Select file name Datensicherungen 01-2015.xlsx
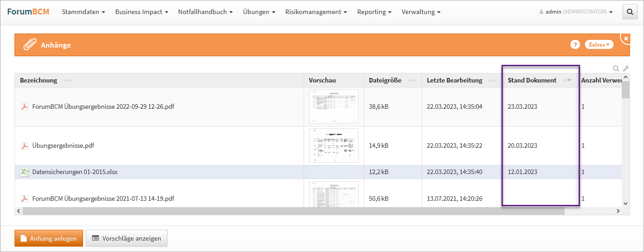644x252 pixels. (75, 172)
